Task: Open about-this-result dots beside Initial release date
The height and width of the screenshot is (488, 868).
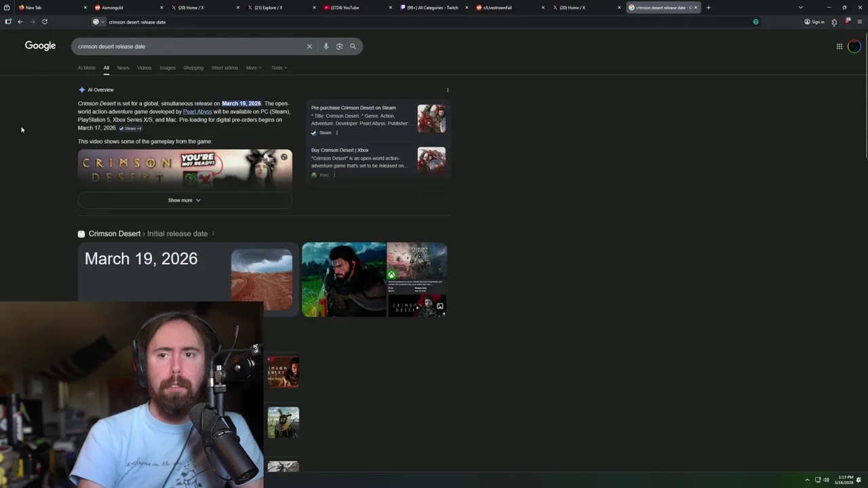Action: tap(213, 234)
